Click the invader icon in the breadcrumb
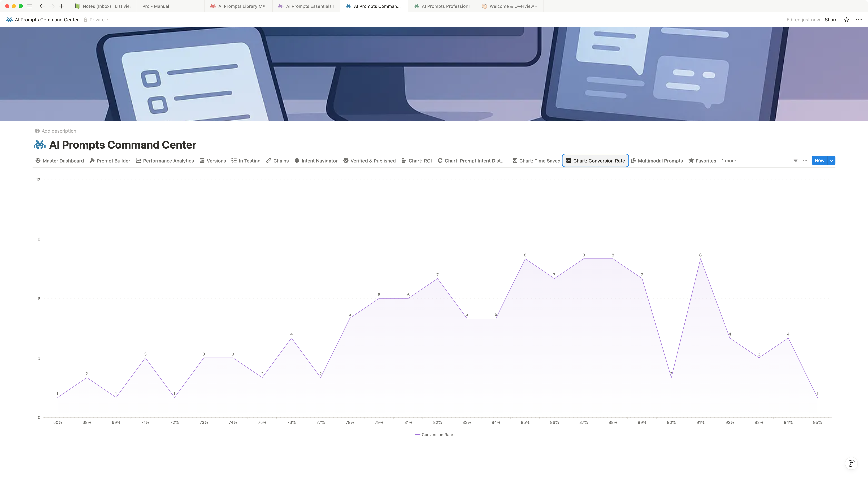 [x=9, y=20]
